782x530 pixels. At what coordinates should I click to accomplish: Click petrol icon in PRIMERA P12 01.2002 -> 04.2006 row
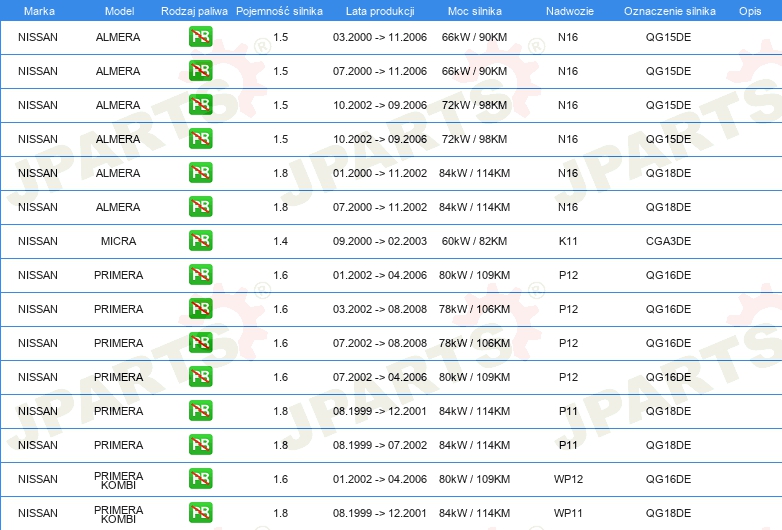(x=200, y=275)
